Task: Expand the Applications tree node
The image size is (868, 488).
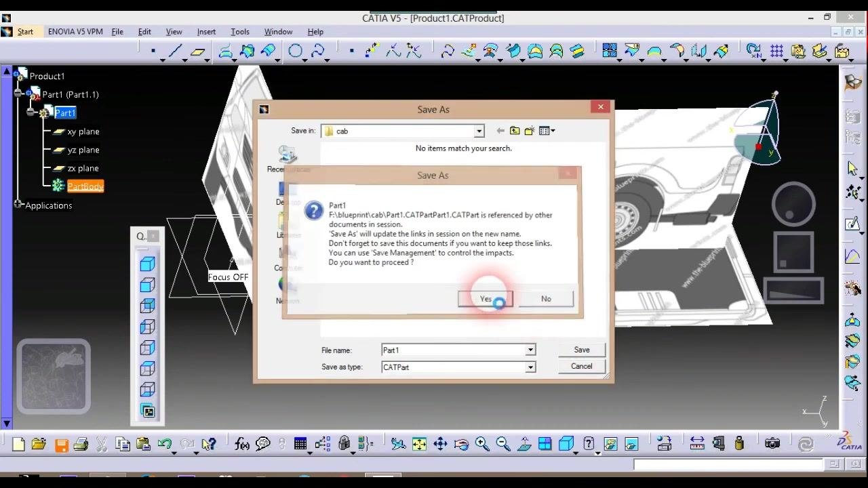Action: point(19,205)
